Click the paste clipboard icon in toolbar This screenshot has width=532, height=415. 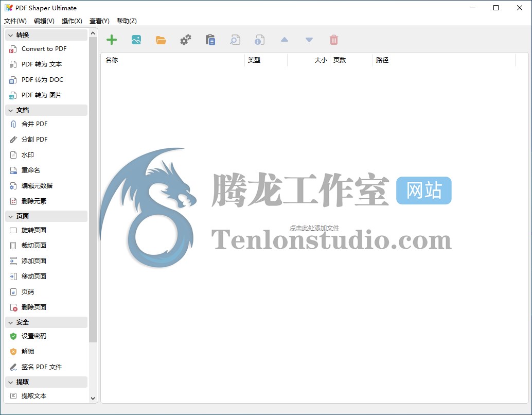210,40
